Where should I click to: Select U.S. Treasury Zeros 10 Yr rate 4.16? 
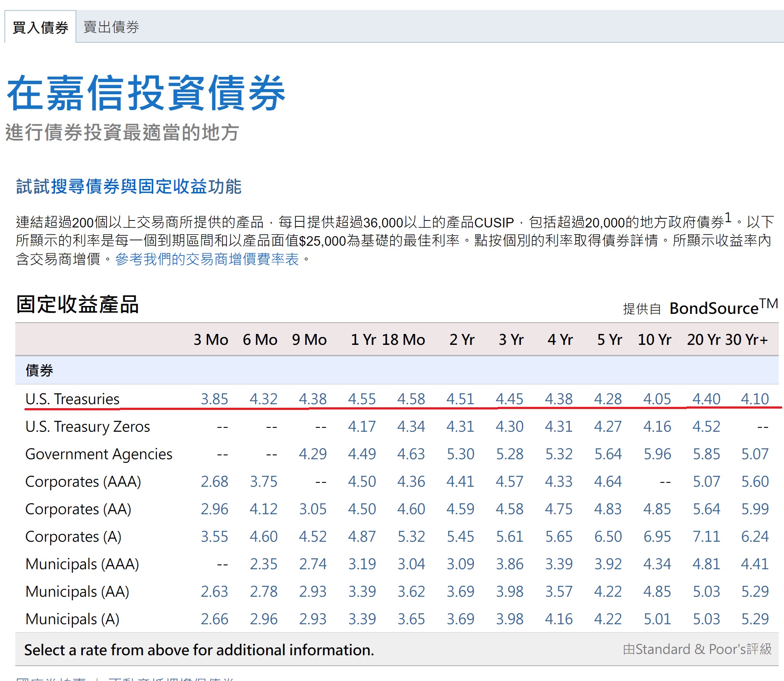tap(657, 426)
